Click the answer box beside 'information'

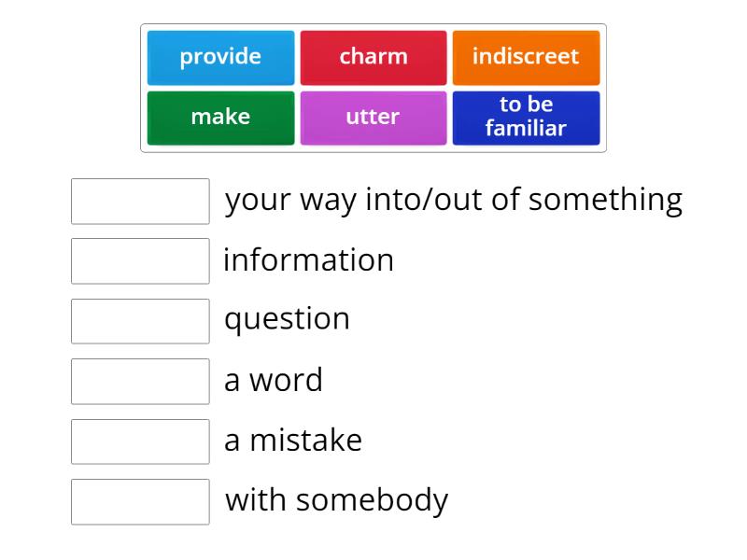139,261
